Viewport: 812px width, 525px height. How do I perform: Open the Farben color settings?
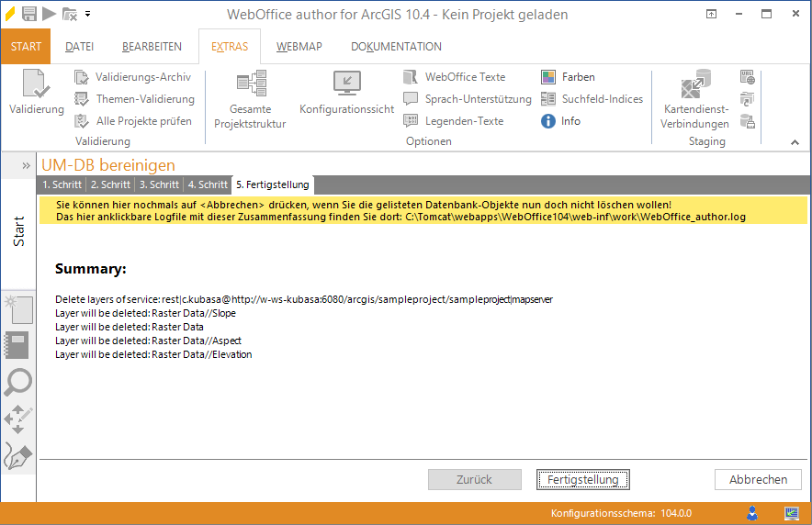568,77
